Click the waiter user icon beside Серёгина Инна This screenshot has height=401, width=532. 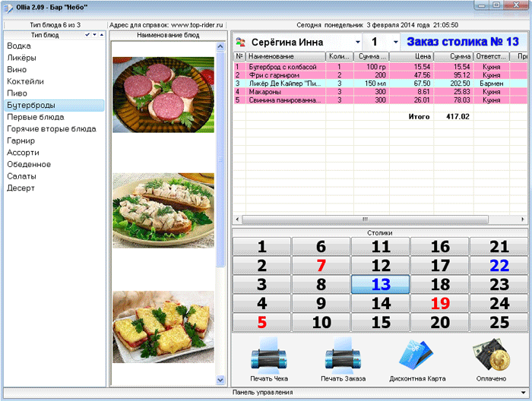coord(241,42)
